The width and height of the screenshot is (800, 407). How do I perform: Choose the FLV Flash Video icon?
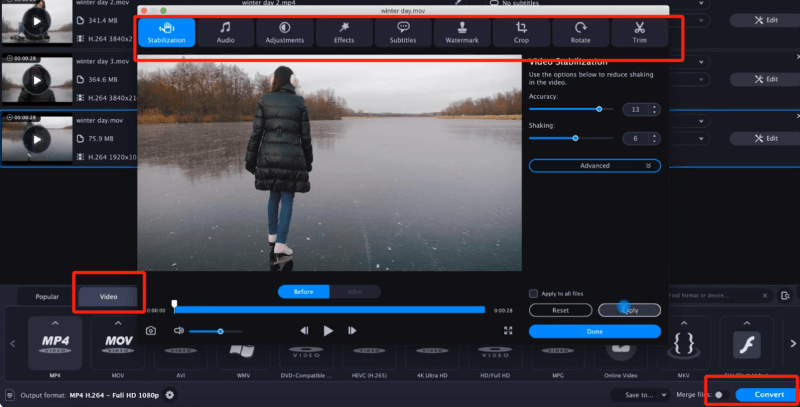coord(746,344)
